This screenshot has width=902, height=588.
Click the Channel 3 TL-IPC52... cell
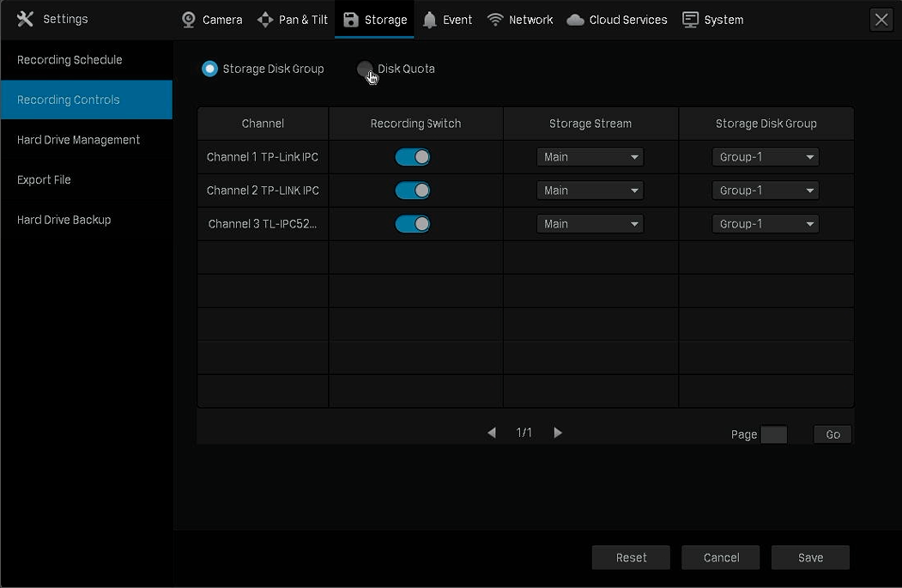[263, 224]
